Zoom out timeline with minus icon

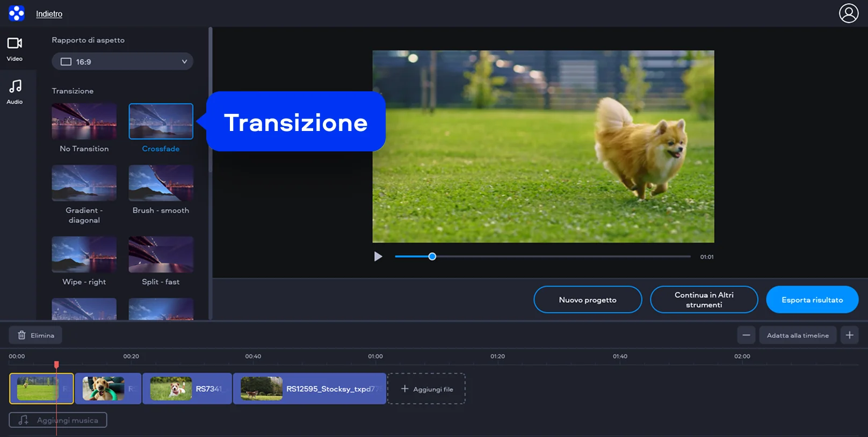(746, 336)
